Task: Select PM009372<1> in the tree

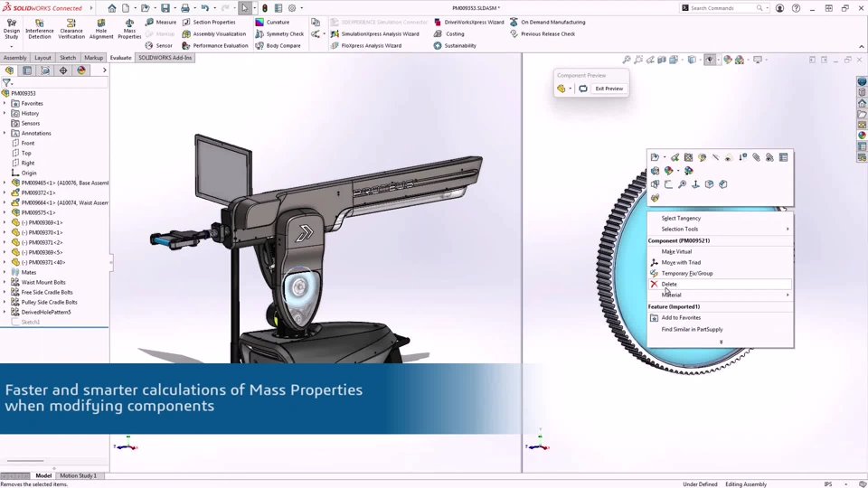Action: [38, 192]
